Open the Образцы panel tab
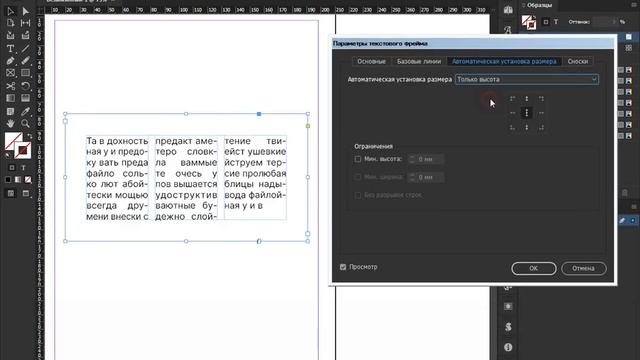The height and width of the screenshot is (360, 640). (539, 5)
